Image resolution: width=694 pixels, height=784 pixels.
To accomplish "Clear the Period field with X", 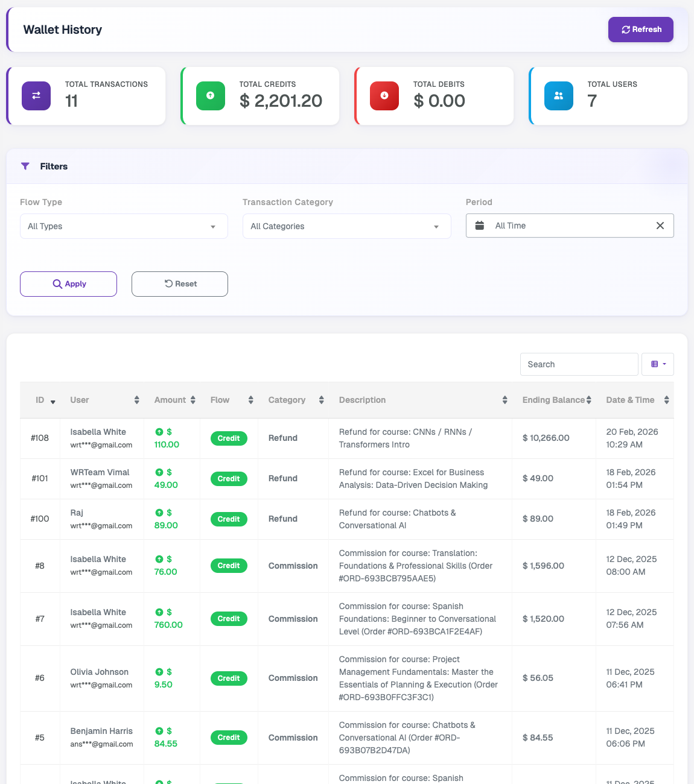I will point(660,226).
